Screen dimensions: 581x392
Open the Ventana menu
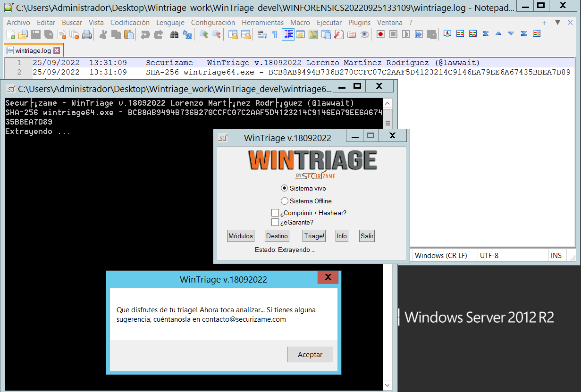pyautogui.click(x=390, y=23)
